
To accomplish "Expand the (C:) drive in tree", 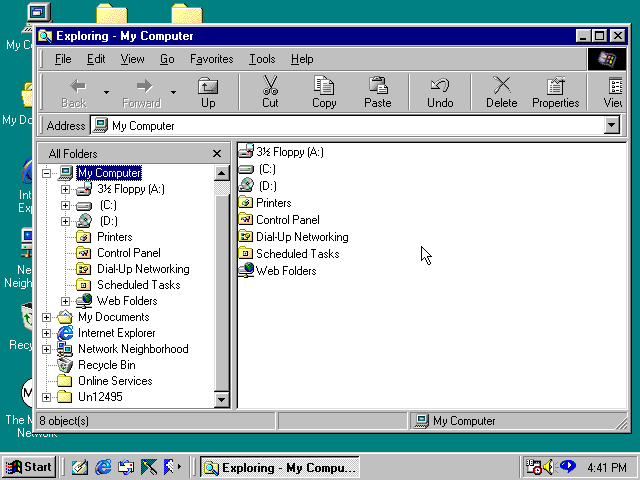I will coord(65,205).
